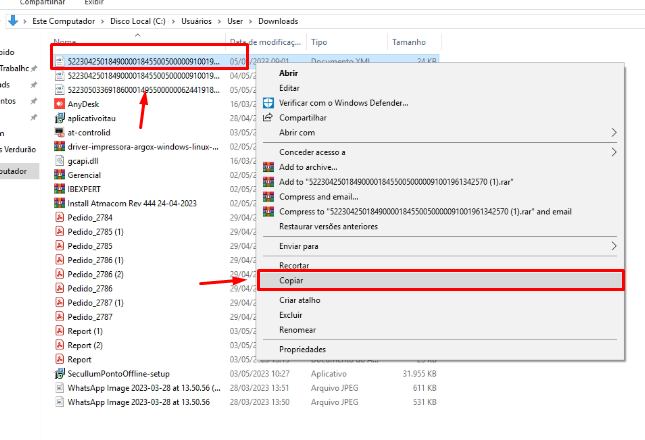Click the WinRAR icon beside Add to archive
This screenshot has height=440, width=645.
269,166
